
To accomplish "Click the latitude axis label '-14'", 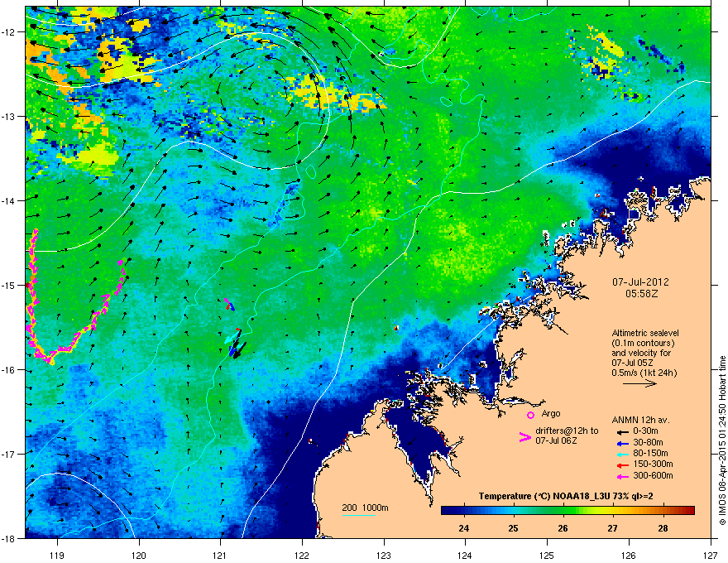I will [9, 200].
